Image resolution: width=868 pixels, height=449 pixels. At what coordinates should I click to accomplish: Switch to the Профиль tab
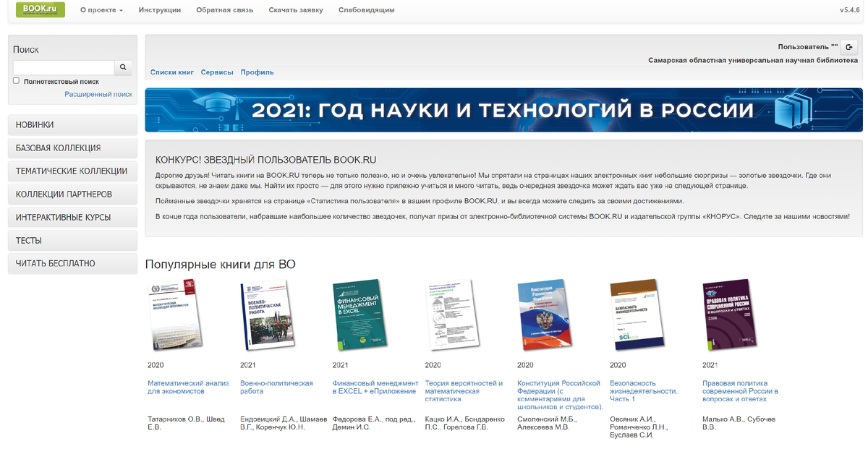(257, 72)
